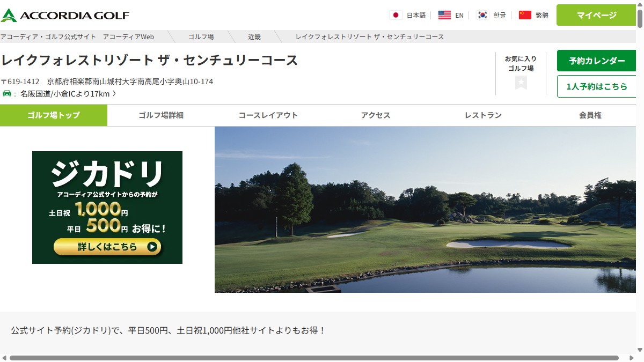Switch language to 繁體

tap(542, 15)
